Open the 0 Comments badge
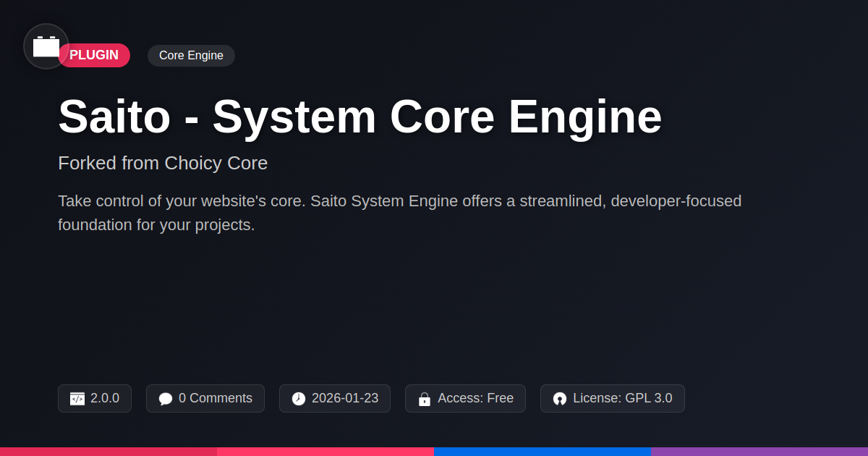This screenshot has height=456, width=868. (x=205, y=398)
